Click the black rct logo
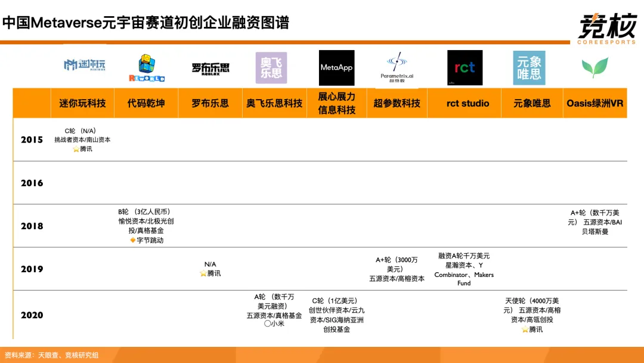Image resolution: width=644 pixels, height=363 pixels. [465, 68]
